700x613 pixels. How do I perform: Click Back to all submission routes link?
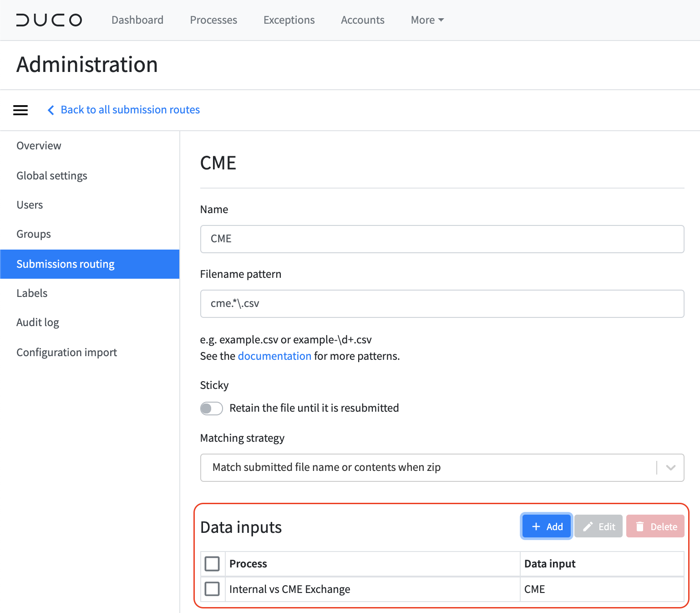pyautogui.click(x=130, y=110)
